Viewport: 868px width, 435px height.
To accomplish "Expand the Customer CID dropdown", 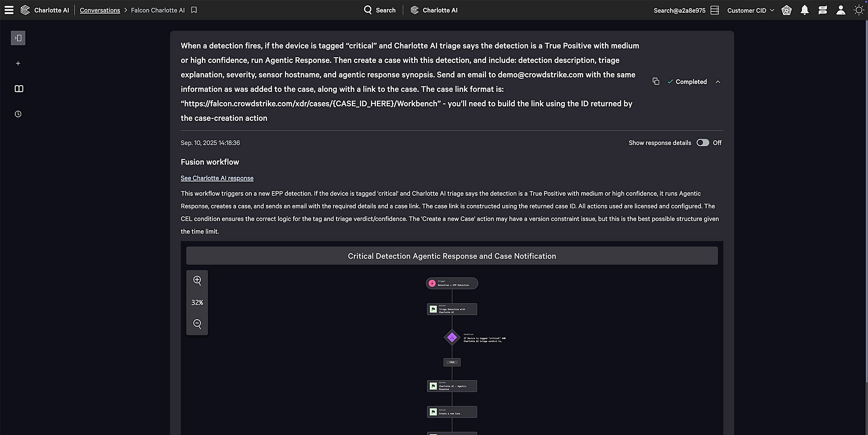I will click(751, 10).
